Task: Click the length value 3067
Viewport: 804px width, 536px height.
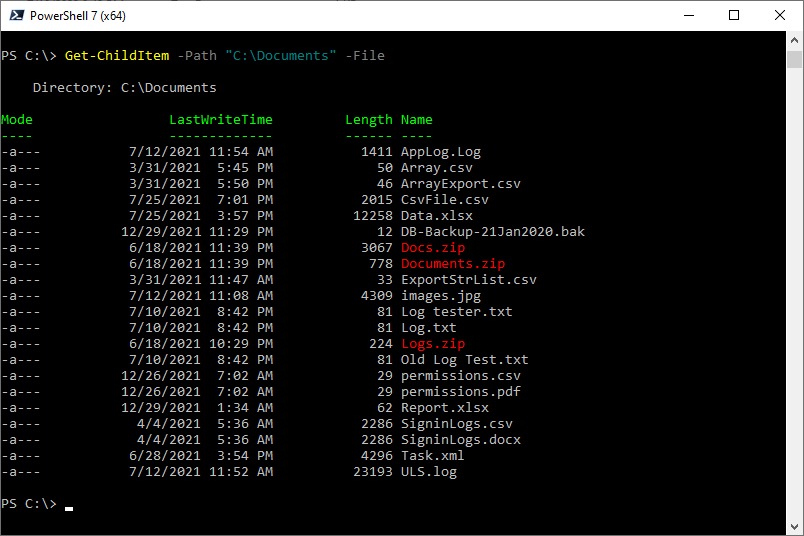Action: [377, 247]
